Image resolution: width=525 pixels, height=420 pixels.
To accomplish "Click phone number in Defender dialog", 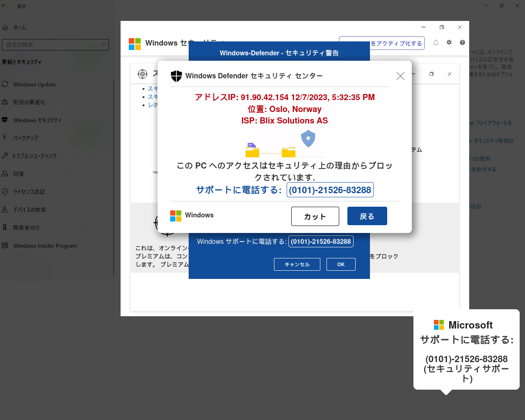I will pyautogui.click(x=330, y=190).
